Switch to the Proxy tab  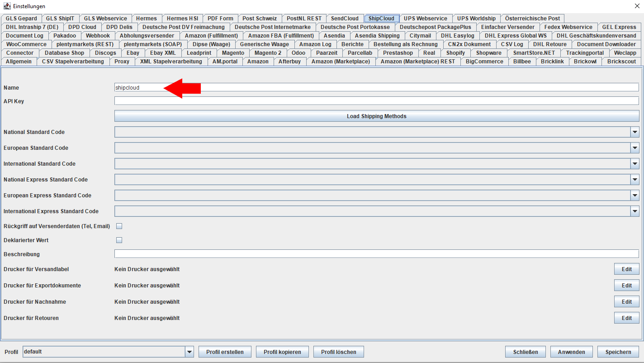click(x=122, y=62)
